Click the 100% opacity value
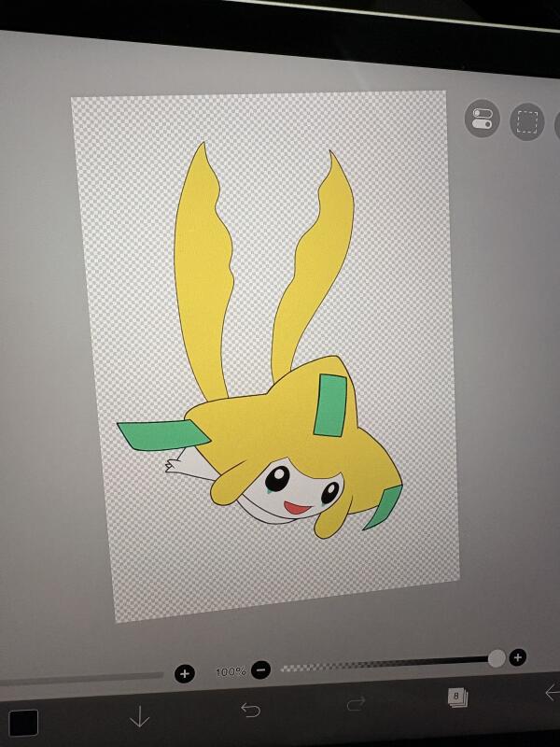Viewport: 560px width, 747px height. pos(231,671)
